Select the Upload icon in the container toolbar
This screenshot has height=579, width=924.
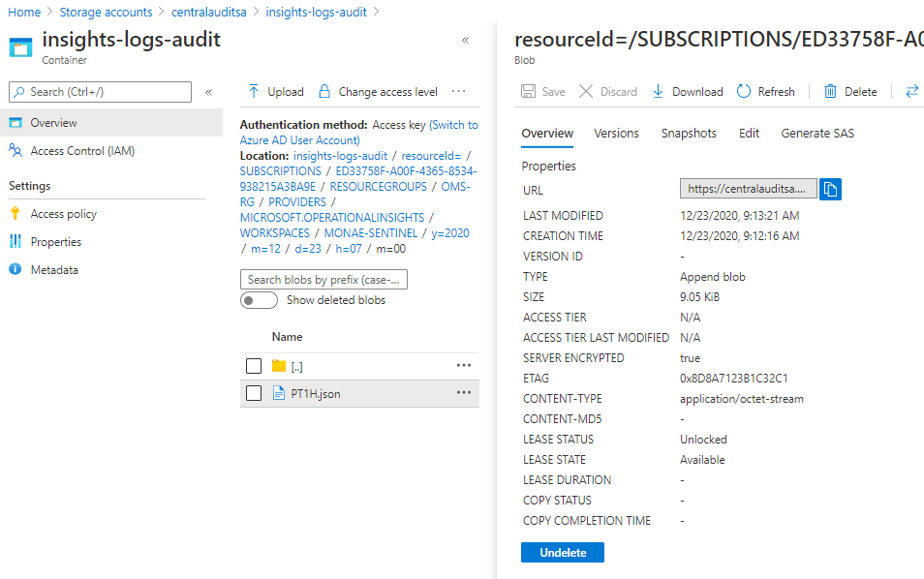[x=274, y=90]
